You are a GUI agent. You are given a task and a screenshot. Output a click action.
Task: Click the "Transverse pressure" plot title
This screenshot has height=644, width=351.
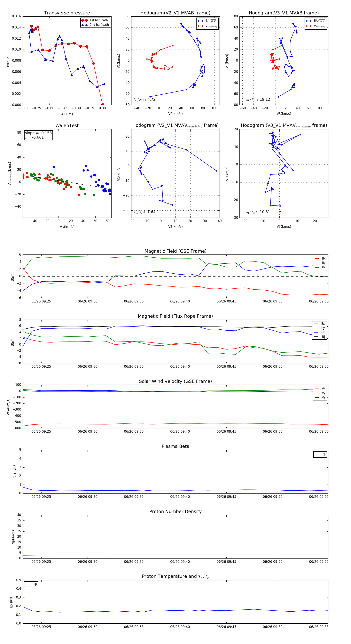[67, 13]
